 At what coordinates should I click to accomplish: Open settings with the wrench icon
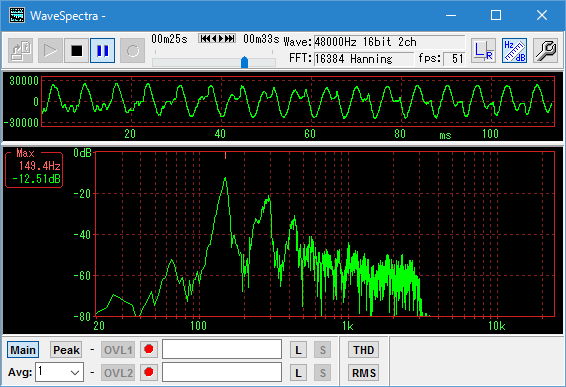tap(545, 51)
